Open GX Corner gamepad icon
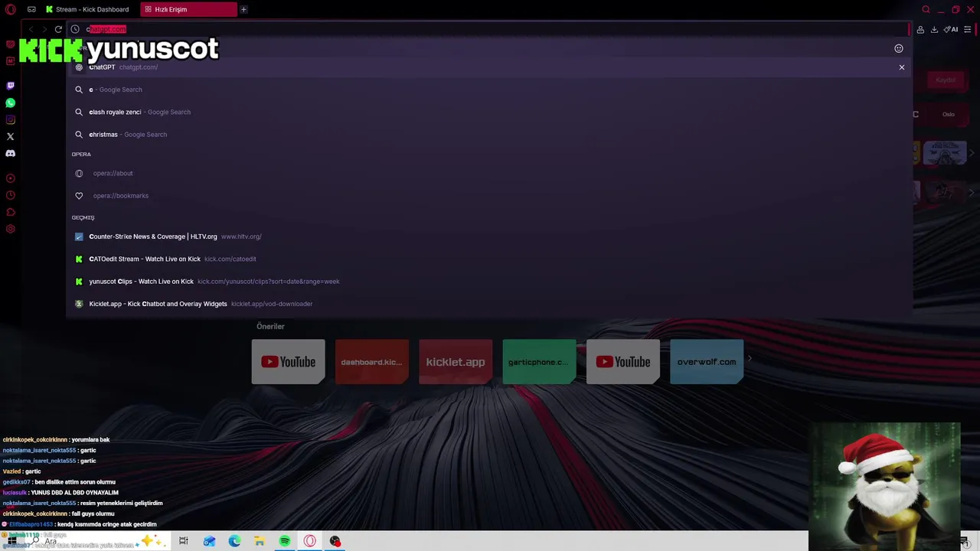 (x=31, y=9)
